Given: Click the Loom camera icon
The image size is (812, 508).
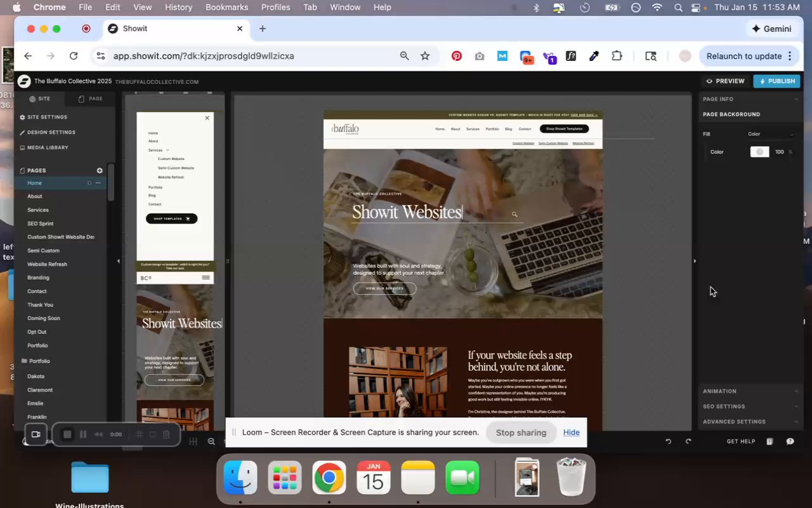Looking at the screenshot, I should pyautogui.click(x=36, y=434).
